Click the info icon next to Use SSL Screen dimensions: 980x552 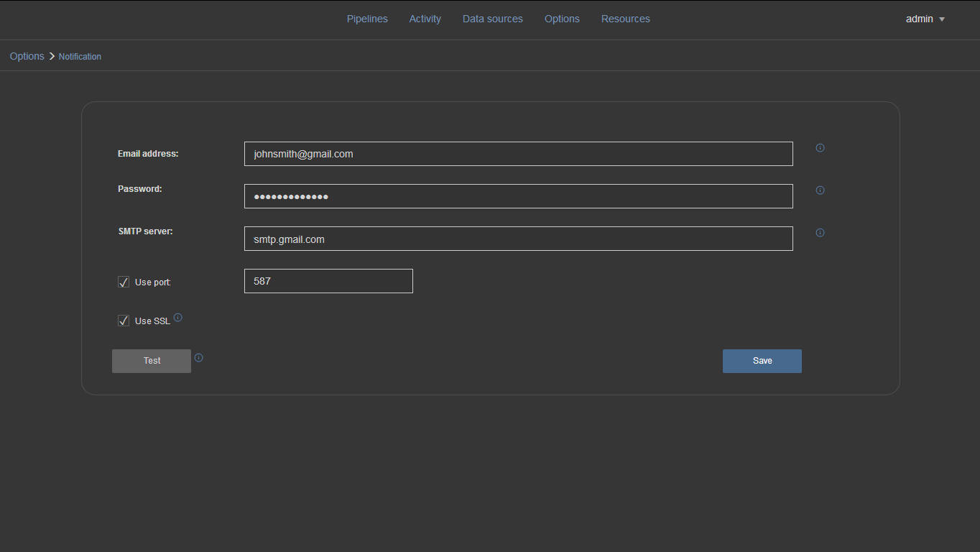[178, 317]
